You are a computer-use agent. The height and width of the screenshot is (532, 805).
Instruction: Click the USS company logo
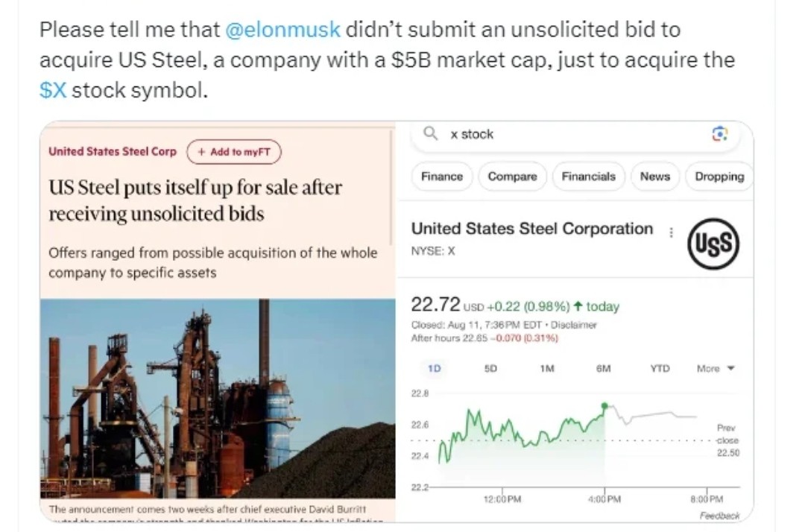[x=713, y=244]
